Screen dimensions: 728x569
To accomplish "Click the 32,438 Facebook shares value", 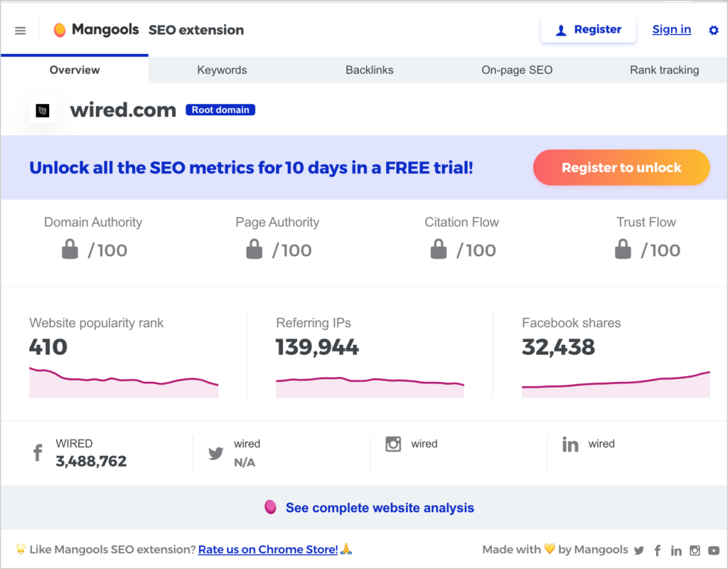I will click(558, 347).
